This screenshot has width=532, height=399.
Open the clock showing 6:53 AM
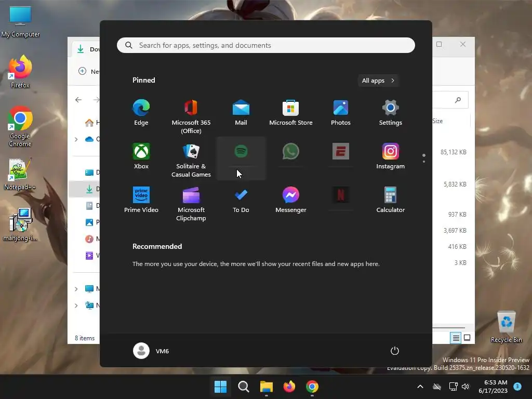pyautogui.click(x=493, y=387)
